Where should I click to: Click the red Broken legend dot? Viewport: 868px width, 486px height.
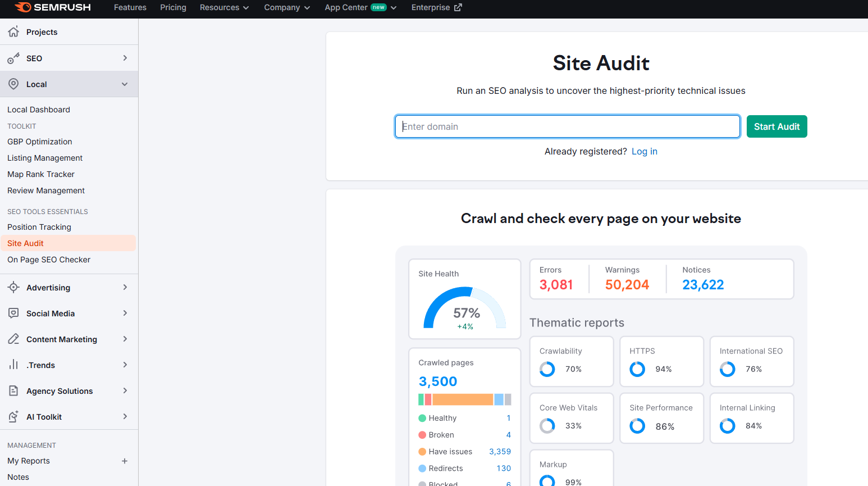tap(422, 435)
